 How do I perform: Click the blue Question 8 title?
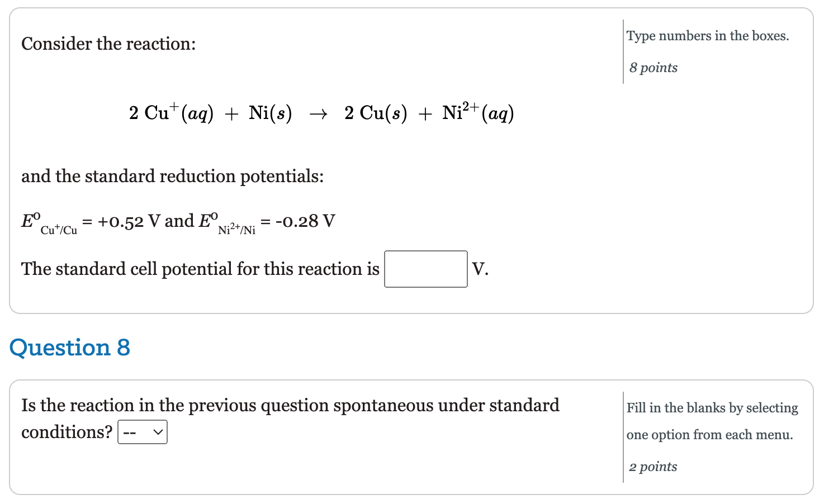point(70,348)
